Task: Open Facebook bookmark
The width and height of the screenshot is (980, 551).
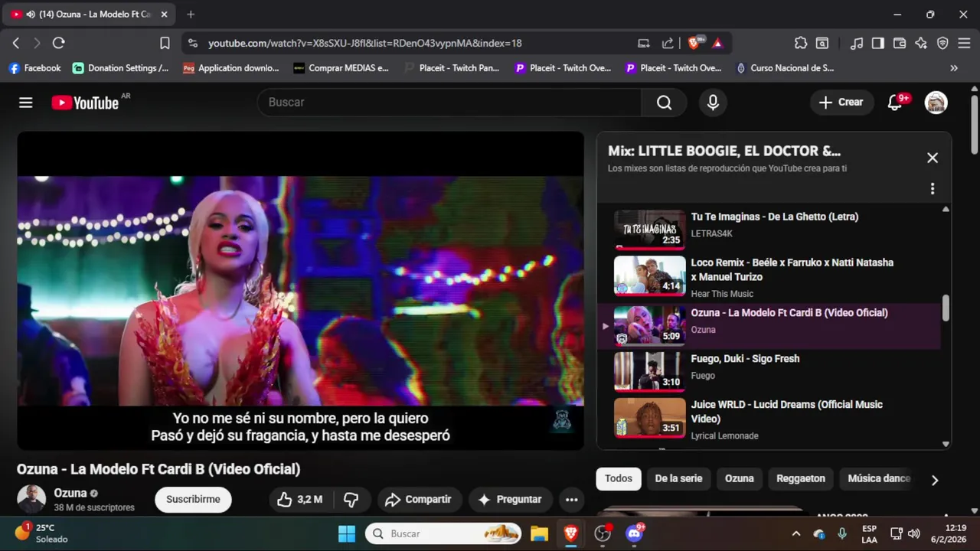Action: [34, 68]
